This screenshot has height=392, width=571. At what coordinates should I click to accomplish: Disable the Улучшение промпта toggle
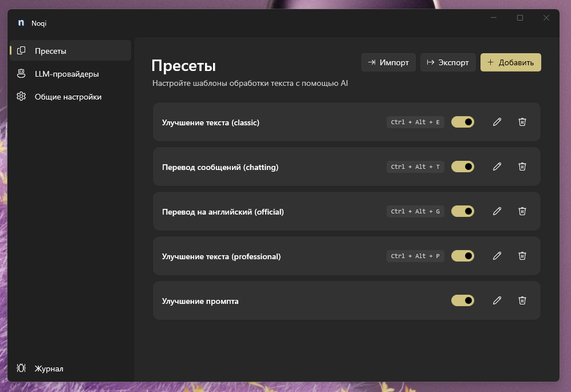click(x=462, y=300)
